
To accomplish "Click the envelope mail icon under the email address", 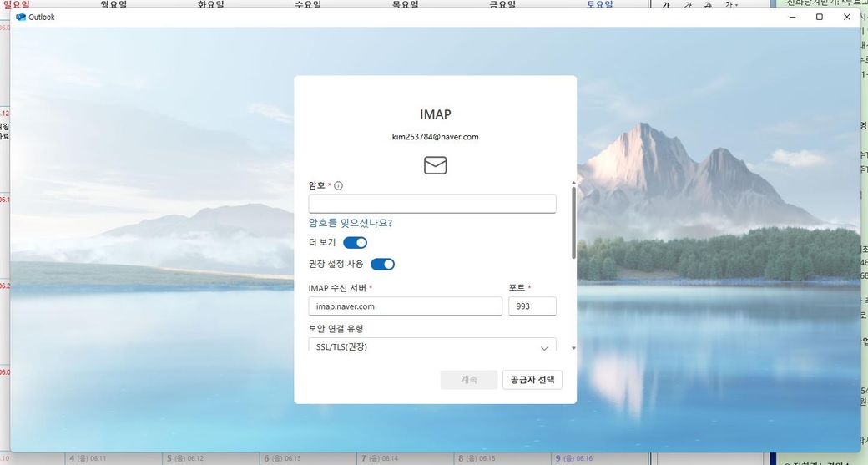I will pyautogui.click(x=435, y=165).
